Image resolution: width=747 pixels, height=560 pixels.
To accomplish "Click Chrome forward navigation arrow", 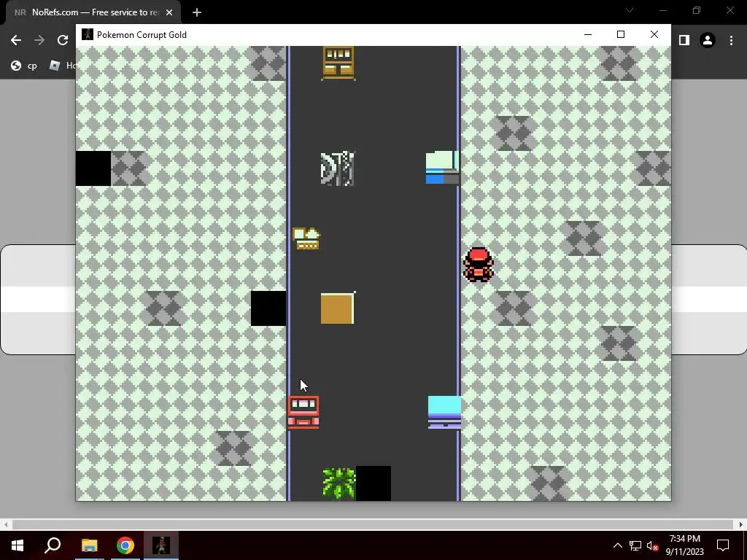I will tap(39, 41).
